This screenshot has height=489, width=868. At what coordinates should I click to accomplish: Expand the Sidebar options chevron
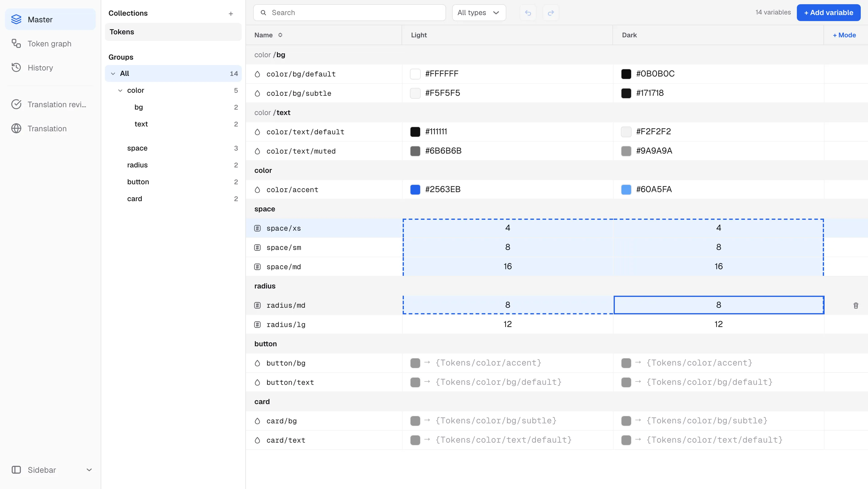(89, 470)
